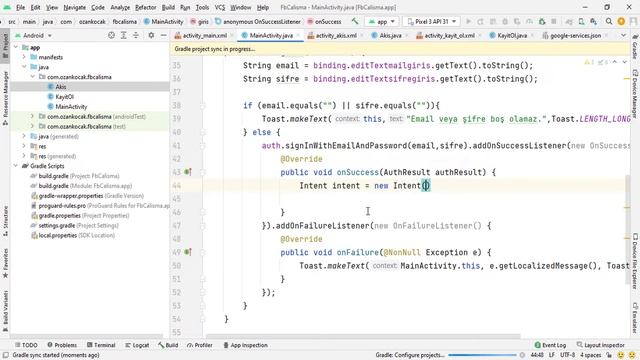
Task: Click the Run app play icon
Action: [x=469, y=21]
